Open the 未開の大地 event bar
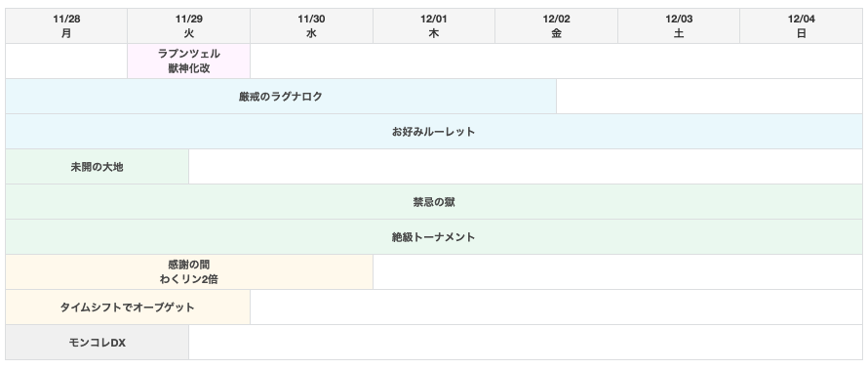This screenshot has height=369, width=868. coord(97,167)
